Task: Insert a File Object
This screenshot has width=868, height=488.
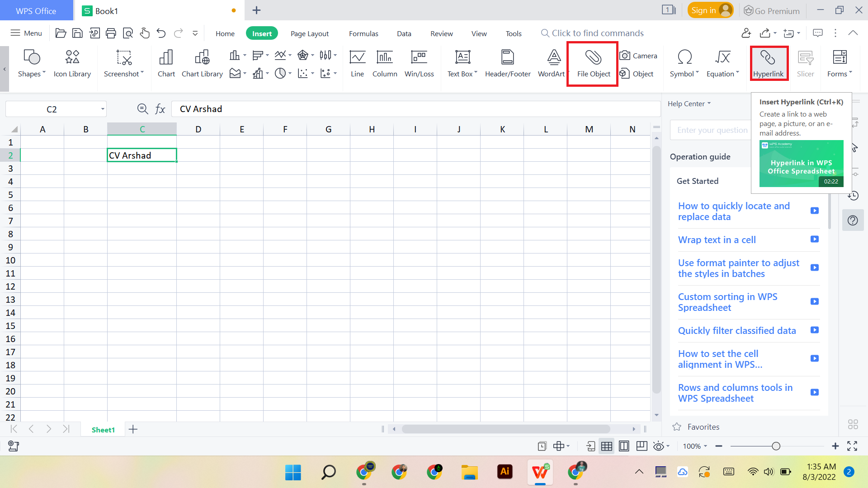Action: [x=592, y=63]
